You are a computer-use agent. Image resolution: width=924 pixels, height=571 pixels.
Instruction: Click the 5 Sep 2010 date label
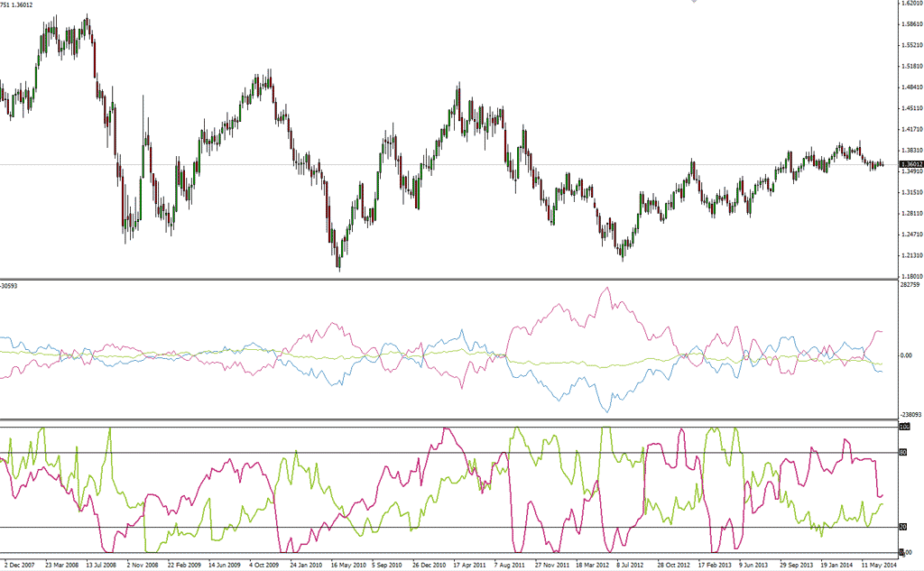click(x=386, y=565)
